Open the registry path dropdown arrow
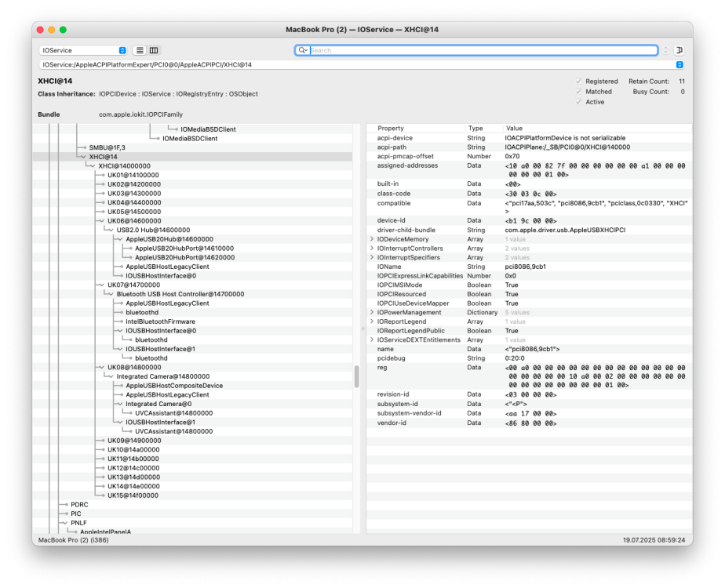The image size is (725, 588). click(x=679, y=64)
